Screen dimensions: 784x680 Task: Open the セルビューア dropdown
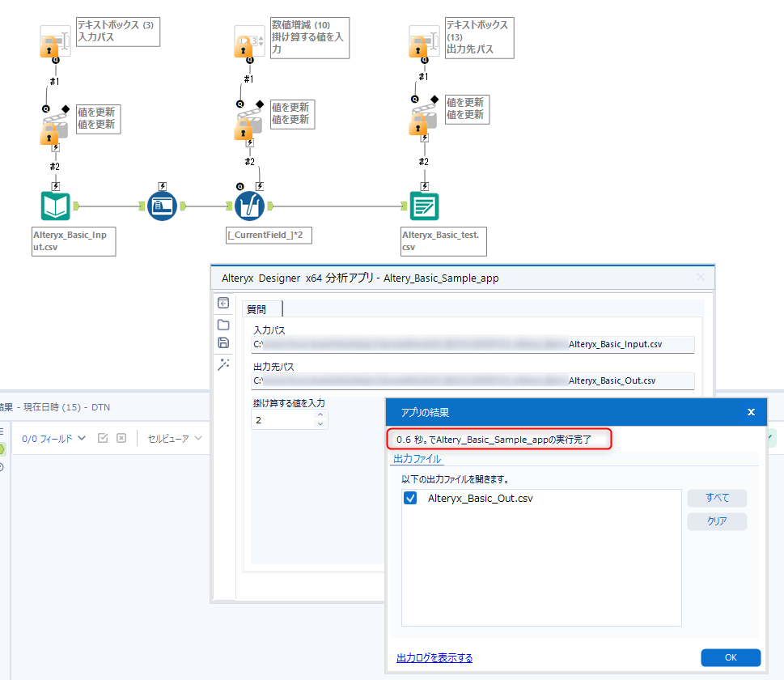click(x=175, y=438)
